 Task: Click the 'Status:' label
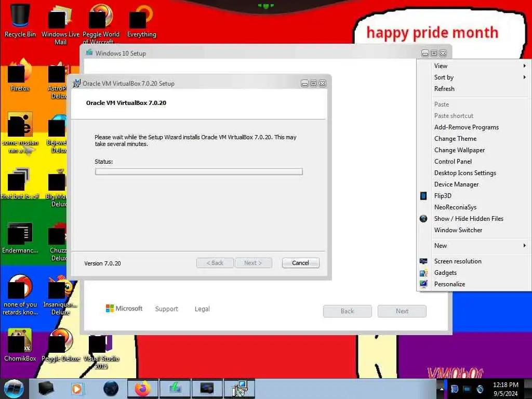coord(103,162)
